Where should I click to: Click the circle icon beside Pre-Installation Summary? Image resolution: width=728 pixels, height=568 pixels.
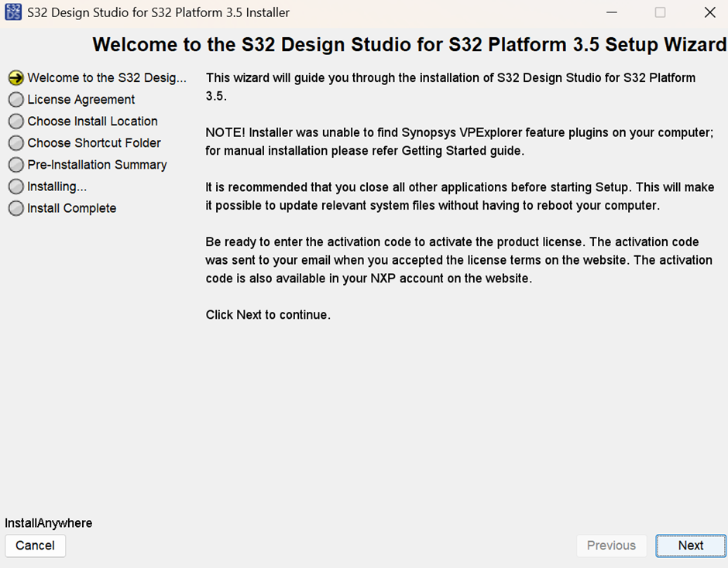pos(15,165)
